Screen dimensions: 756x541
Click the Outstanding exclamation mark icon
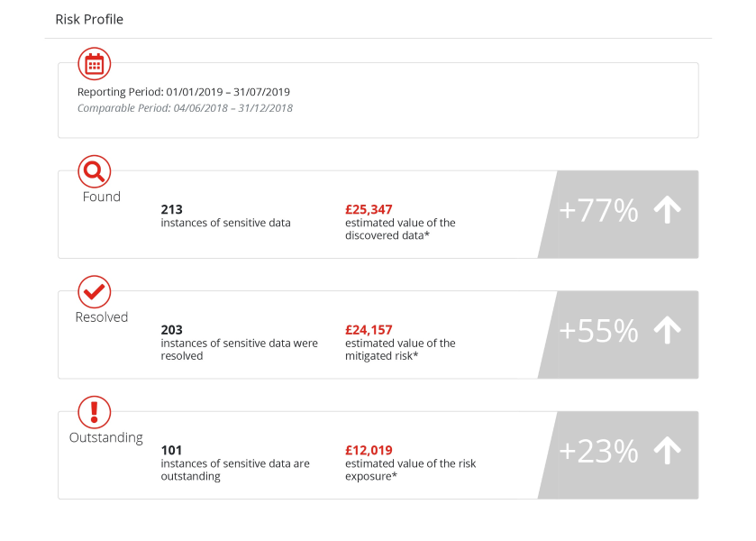tap(95, 412)
